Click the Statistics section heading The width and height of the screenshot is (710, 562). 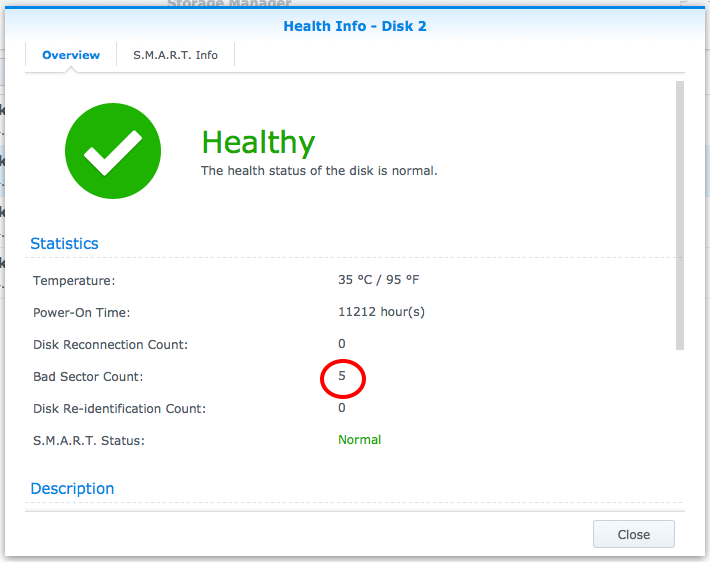pos(64,244)
